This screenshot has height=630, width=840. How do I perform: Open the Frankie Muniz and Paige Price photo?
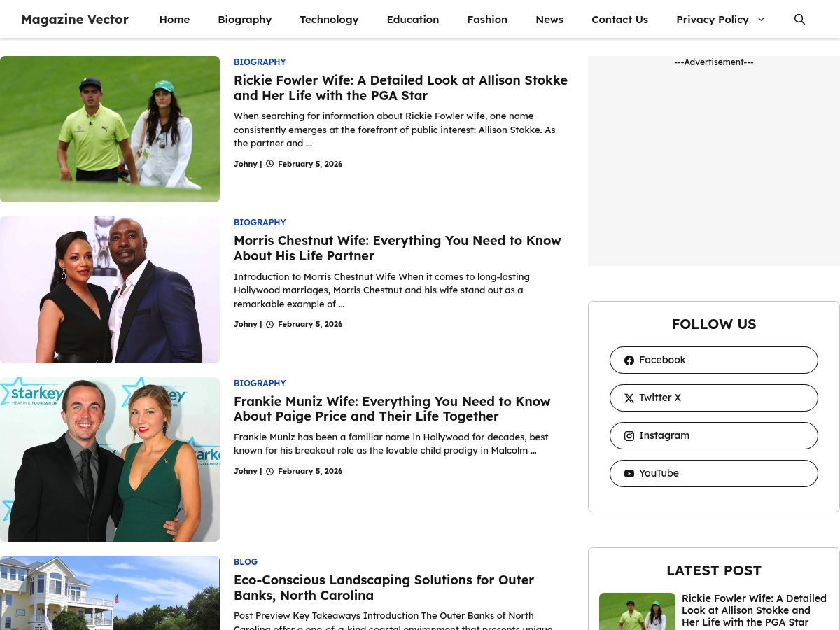pos(110,459)
